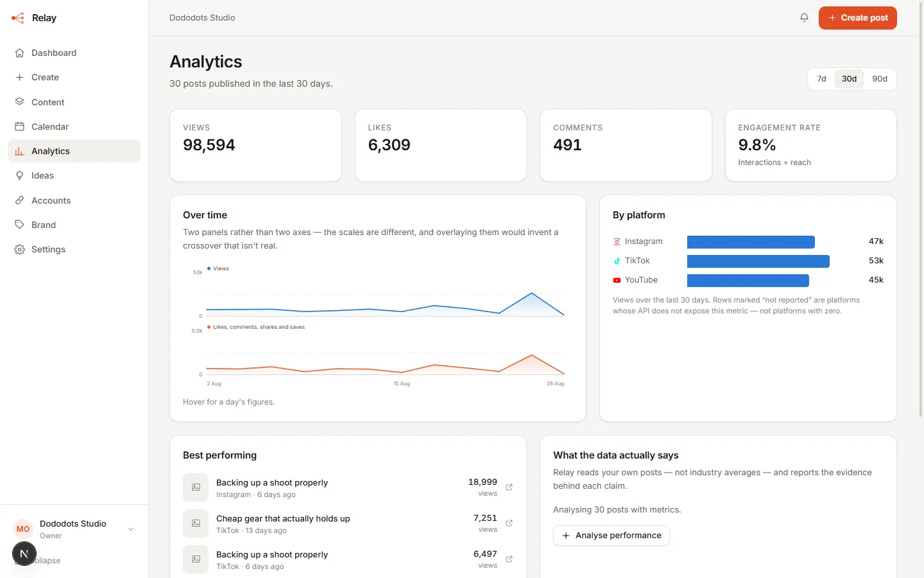Click the Ideas lightbulb icon
The image size is (924, 578).
pyautogui.click(x=20, y=176)
